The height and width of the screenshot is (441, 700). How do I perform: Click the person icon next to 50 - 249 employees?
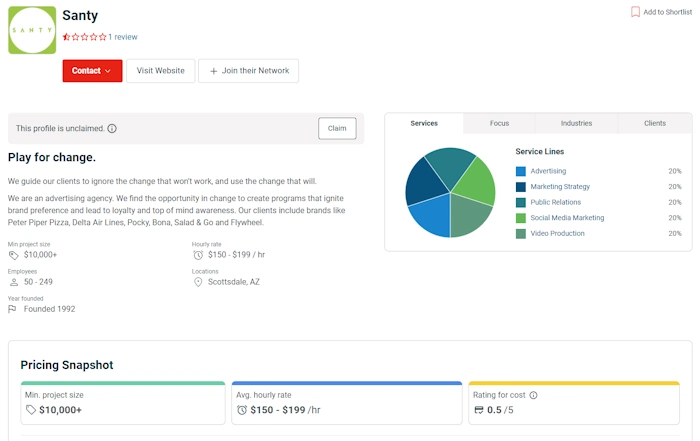pos(14,282)
